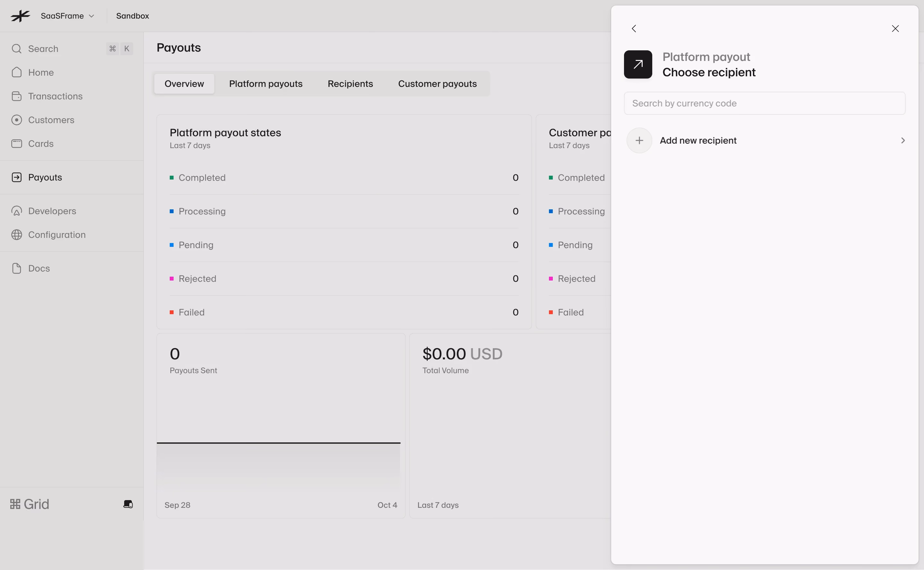Click pink Rejected marker in Platform payout states
Image resolution: width=924 pixels, height=570 pixels.
coord(172,279)
